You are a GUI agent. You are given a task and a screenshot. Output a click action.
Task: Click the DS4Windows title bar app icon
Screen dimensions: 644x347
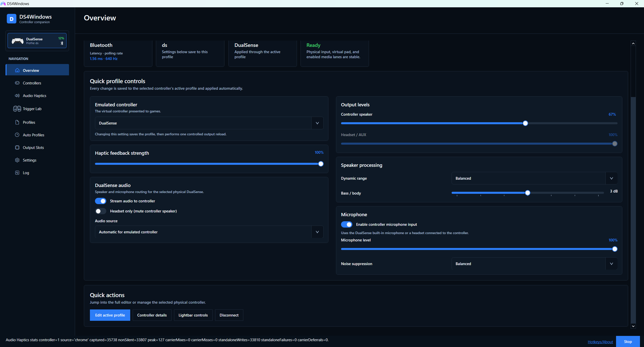pos(3,4)
